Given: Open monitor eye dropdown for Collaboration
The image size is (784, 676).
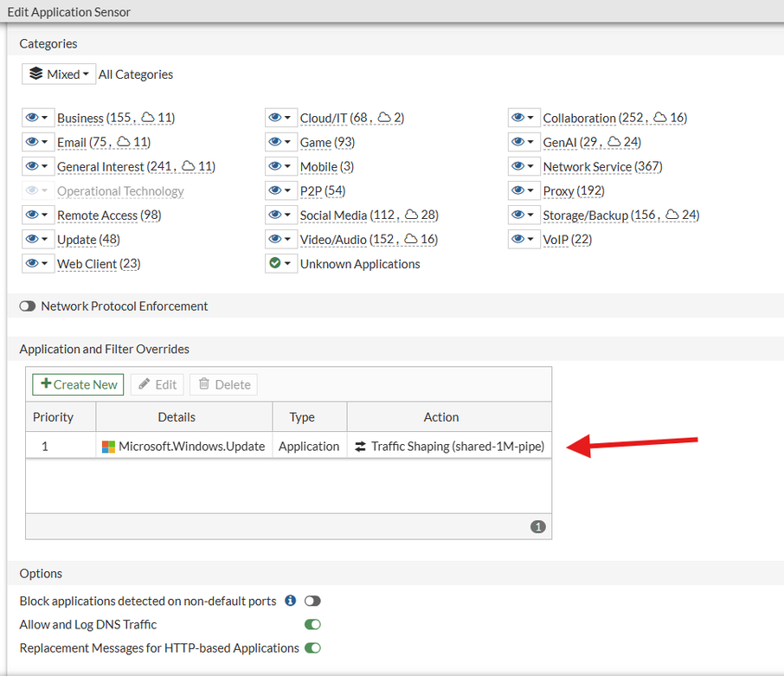Looking at the screenshot, I should (524, 118).
